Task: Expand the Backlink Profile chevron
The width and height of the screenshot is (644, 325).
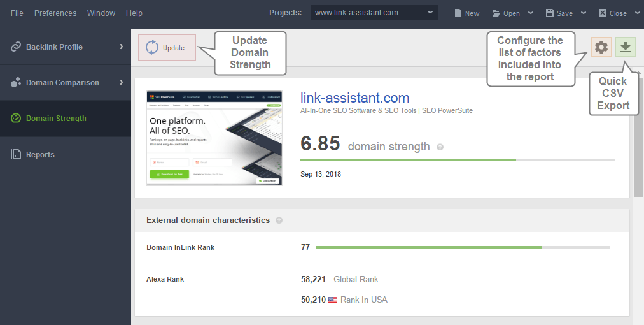Action: click(x=121, y=47)
